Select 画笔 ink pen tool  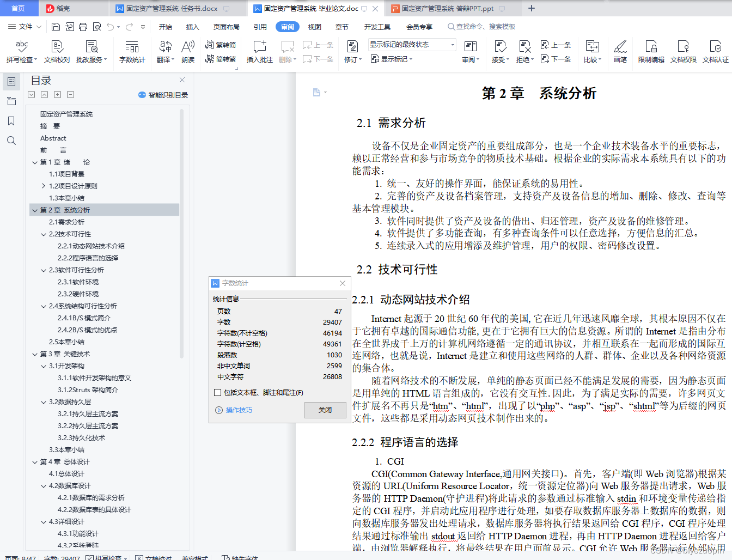click(620, 52)
